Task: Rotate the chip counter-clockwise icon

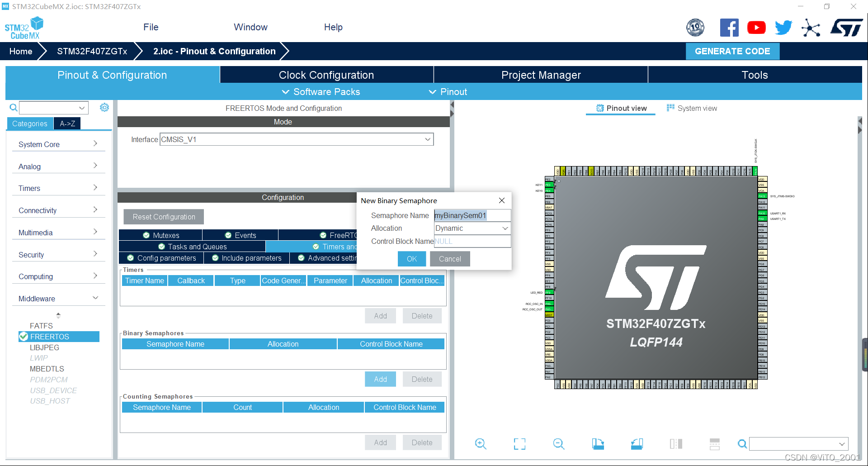Action: coord(637,444)
